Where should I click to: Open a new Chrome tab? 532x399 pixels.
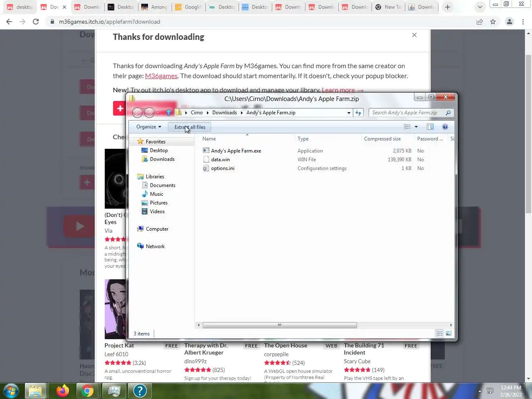(448, 7)
